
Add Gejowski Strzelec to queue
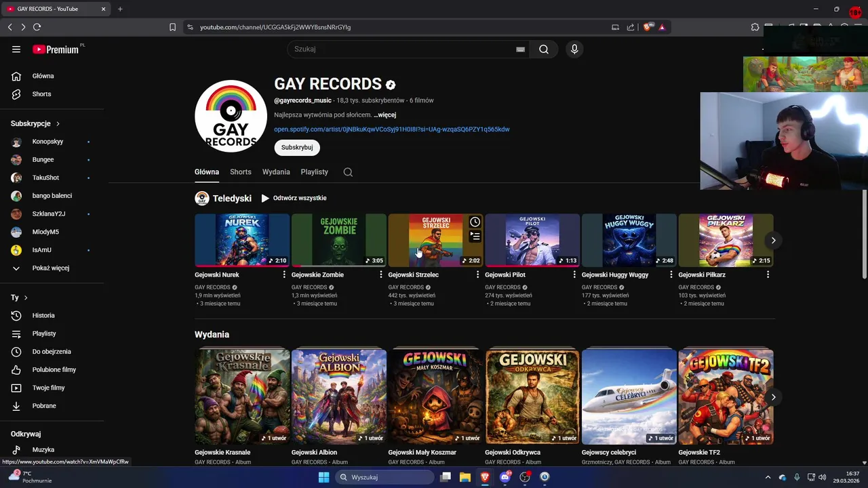(x=475, y=237)
